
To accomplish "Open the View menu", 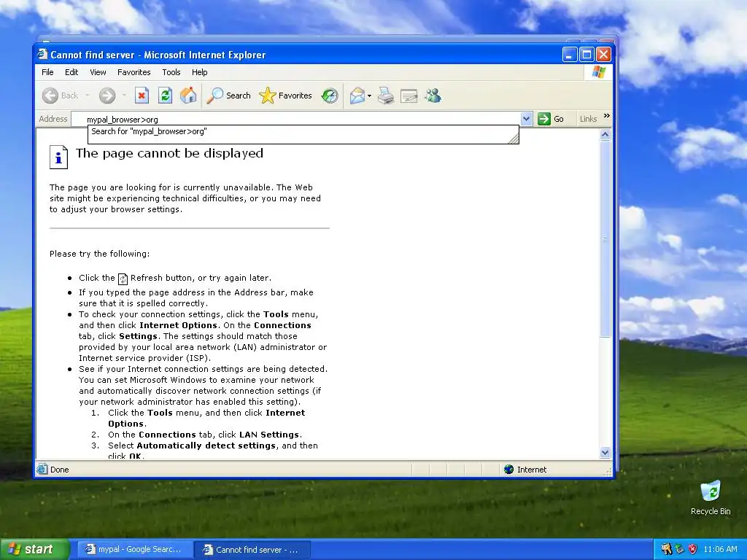I will (98, 72).
